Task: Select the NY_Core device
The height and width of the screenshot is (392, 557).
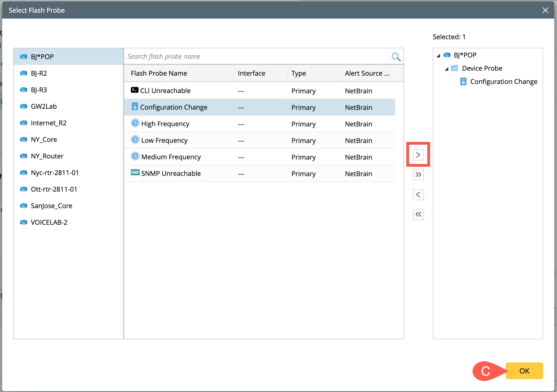Action: click(x=44, y=140)
